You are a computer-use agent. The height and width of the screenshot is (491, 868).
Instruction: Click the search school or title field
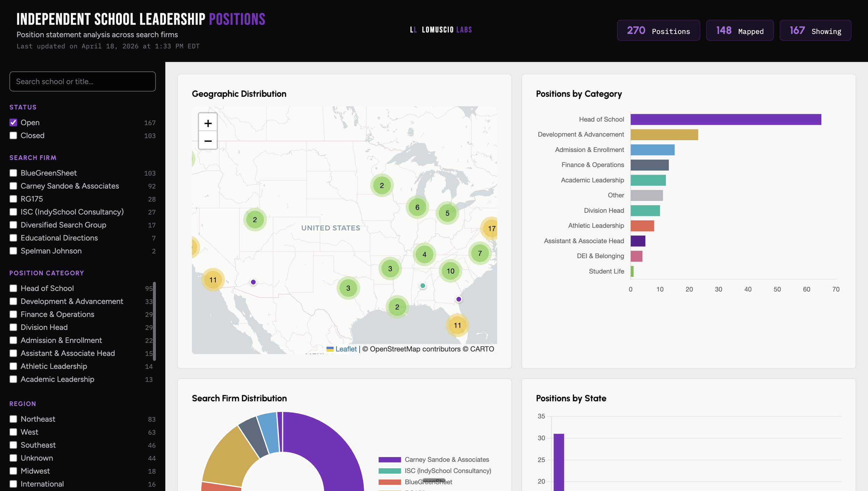(x=82, y=81)
